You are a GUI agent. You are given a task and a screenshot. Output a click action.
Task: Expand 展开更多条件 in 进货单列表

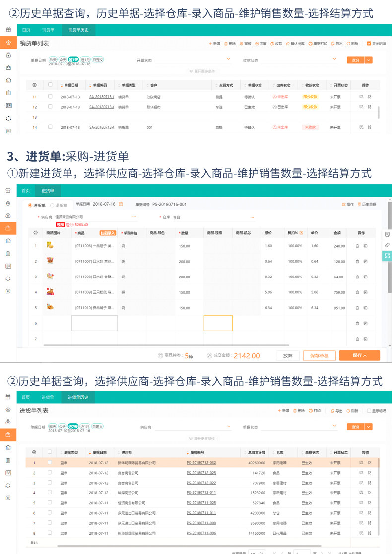click(x=202, y=438)
